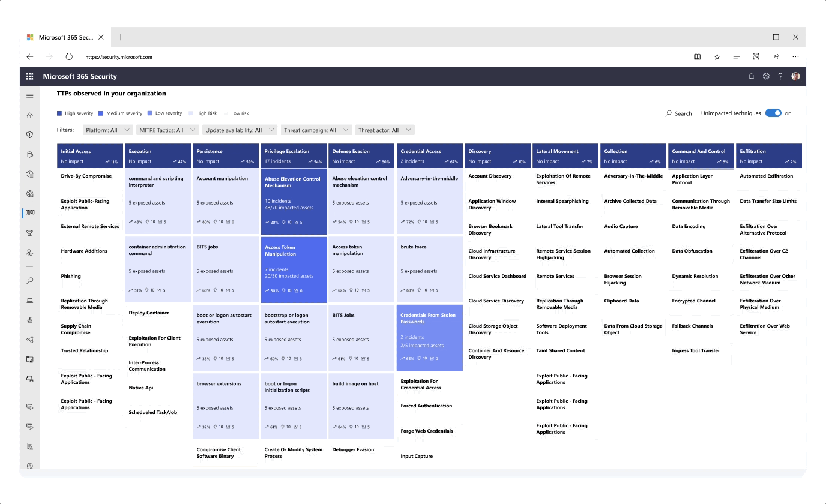This screenshot has height=504, width=826.
Task: Open the Drive-By Compromise technique
Action: click(x=86, y=176)
